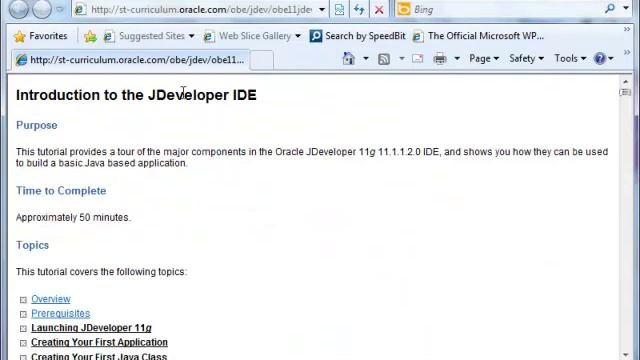640x360 pixels.
Task: Select the st-curriculum.oracle.com tab
Action: [x=131, y=60]
